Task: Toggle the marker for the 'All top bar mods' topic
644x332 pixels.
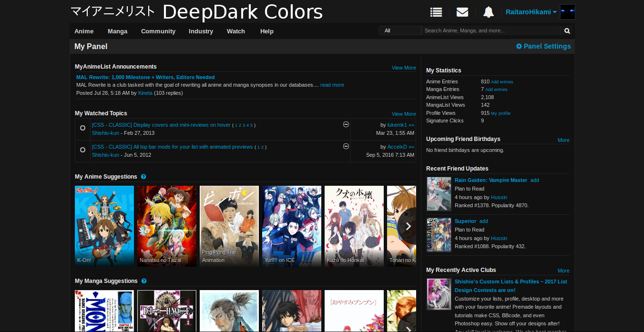Action: tap(82, 150)
